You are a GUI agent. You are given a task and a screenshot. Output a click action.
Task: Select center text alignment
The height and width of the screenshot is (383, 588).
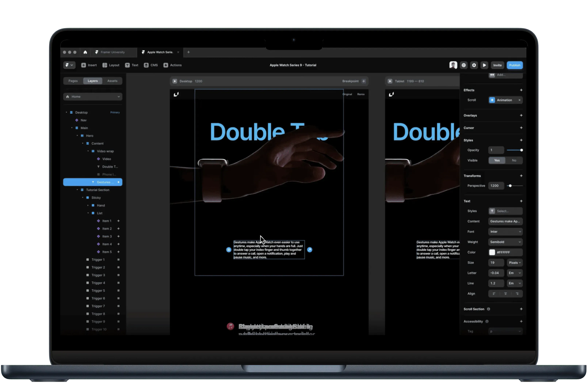click(x=505, y=294)
